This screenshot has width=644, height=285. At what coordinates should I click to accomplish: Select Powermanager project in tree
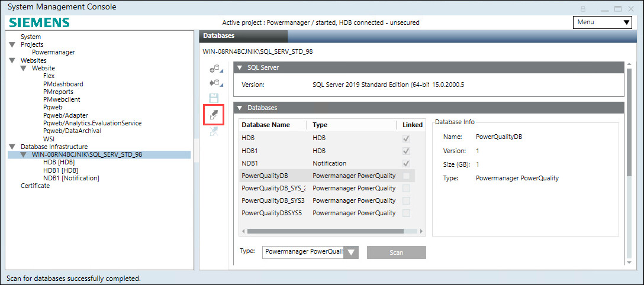click(x=53, y=52)
